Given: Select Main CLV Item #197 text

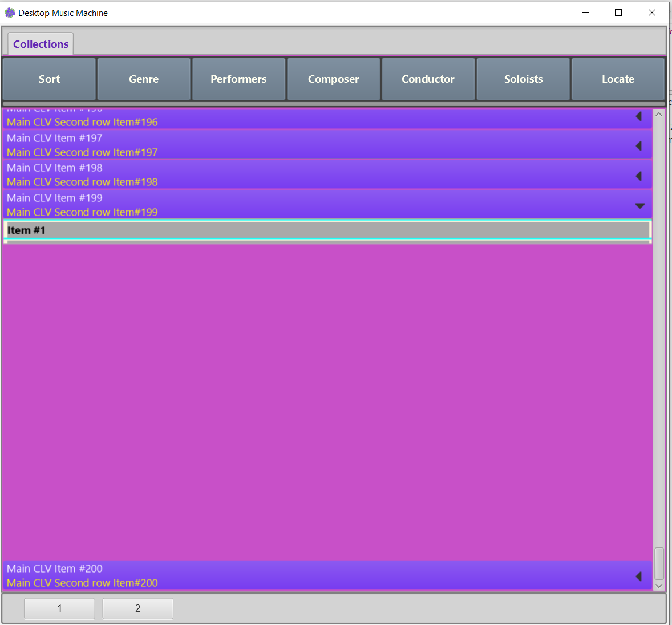Looking at the screenshot, I should coord(54,139).
